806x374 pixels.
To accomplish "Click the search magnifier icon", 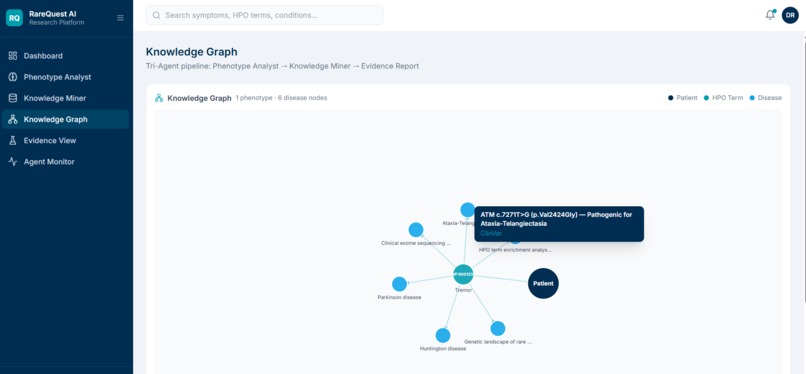I will pos(156,15).
